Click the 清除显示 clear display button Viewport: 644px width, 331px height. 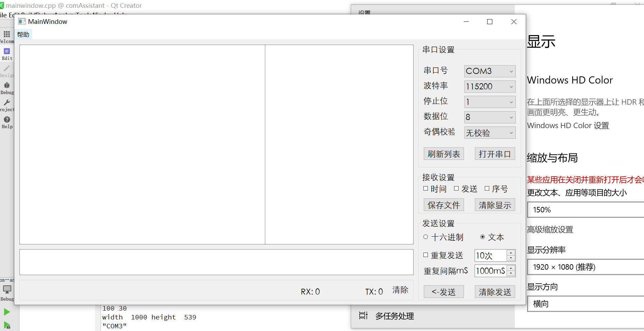[x=495, y=205]
